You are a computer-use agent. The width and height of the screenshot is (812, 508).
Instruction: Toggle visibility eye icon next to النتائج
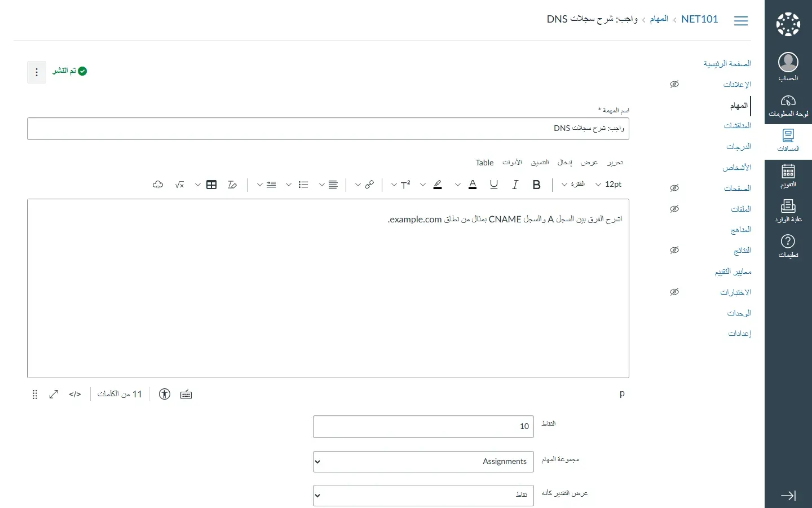coord(674,250)
